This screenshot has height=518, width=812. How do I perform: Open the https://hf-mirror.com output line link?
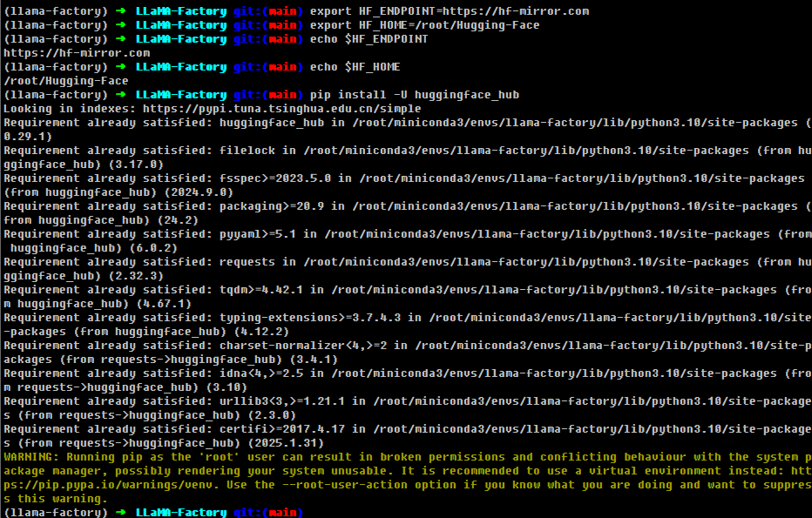coord(77,53)
